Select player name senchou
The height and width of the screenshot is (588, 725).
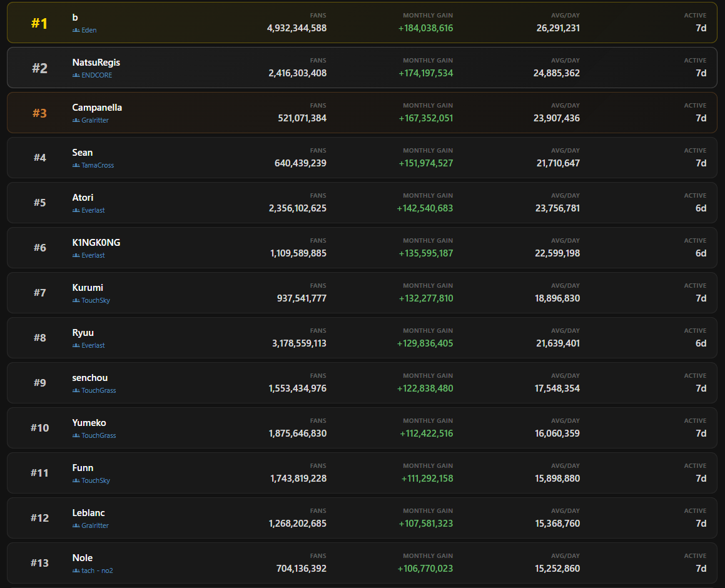(x=89, y=378)
